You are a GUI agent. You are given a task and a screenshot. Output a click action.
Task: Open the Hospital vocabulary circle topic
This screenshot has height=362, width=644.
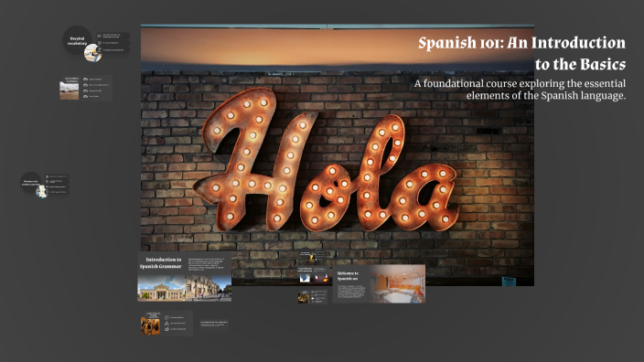coord(77,40)
